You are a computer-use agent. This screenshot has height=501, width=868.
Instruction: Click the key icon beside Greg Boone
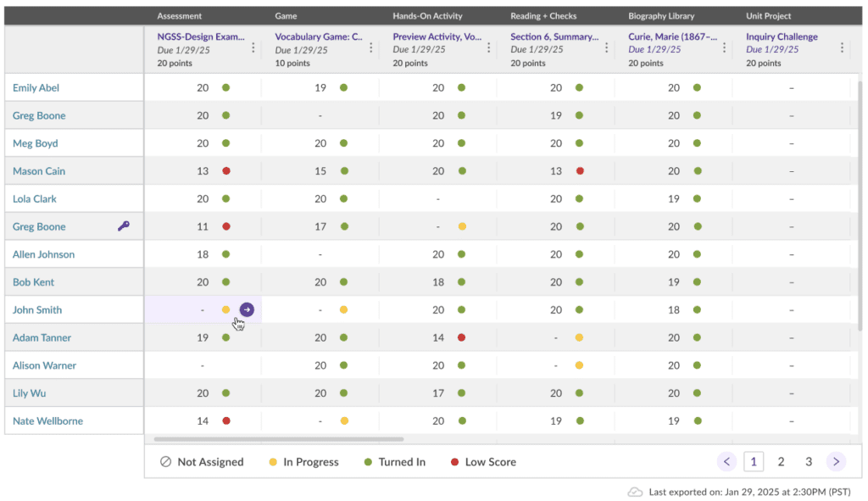pos(124,226)
